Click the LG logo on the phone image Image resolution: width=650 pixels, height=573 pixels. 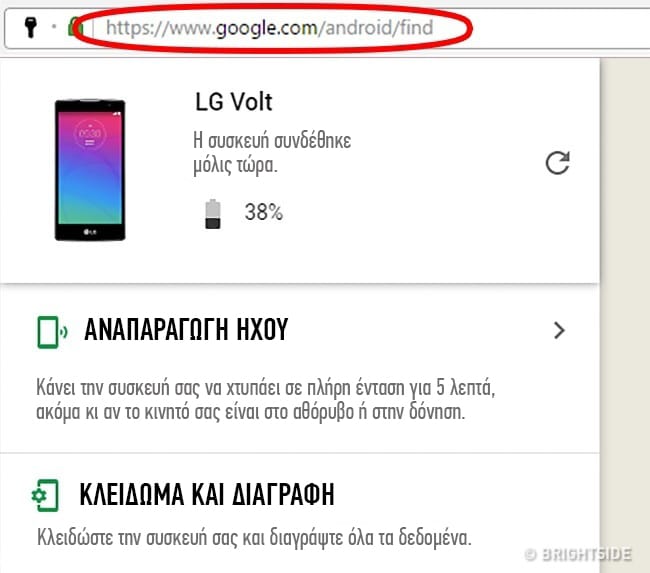click(90, 232)
